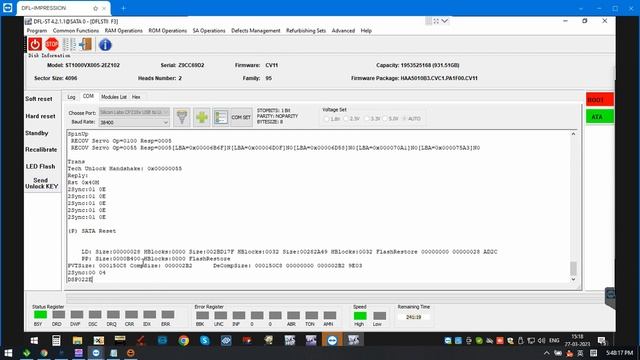Open the Refurbishing Sets menu
Screen dimensions: 640x360
[x=306, y=31]
